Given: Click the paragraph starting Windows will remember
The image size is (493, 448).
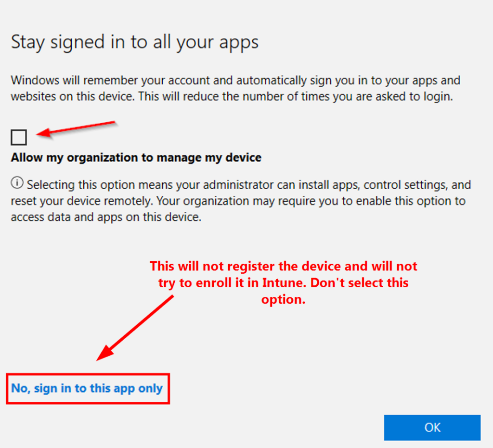Looking at the screenshot, I should (235, 88).
